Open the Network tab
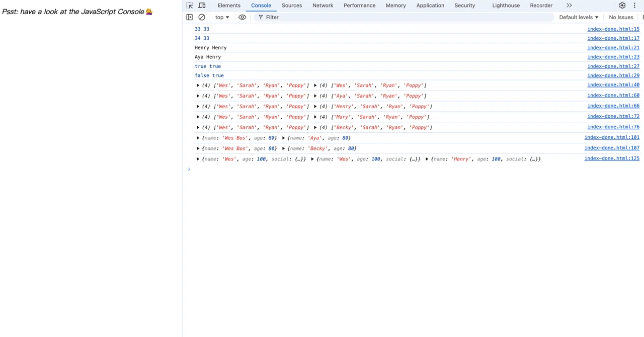 [323, 6]
